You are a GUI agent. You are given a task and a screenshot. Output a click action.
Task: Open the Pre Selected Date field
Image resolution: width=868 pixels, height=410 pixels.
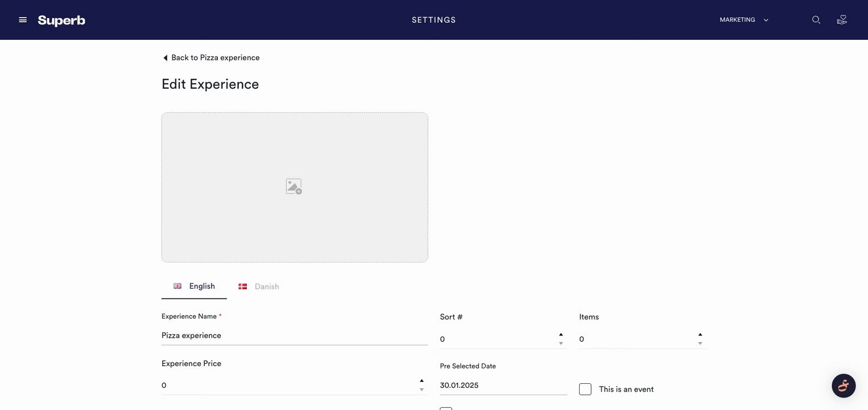tap(503, 386)
